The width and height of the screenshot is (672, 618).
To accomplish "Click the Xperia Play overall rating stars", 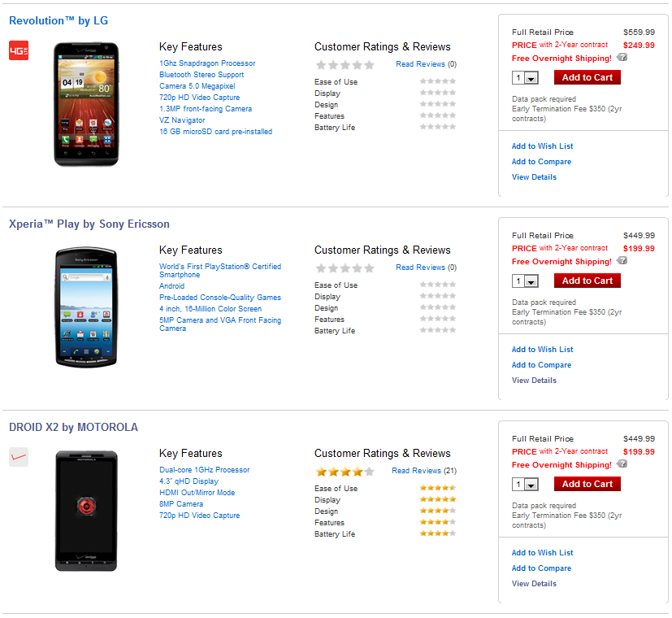I will point(345,268).
